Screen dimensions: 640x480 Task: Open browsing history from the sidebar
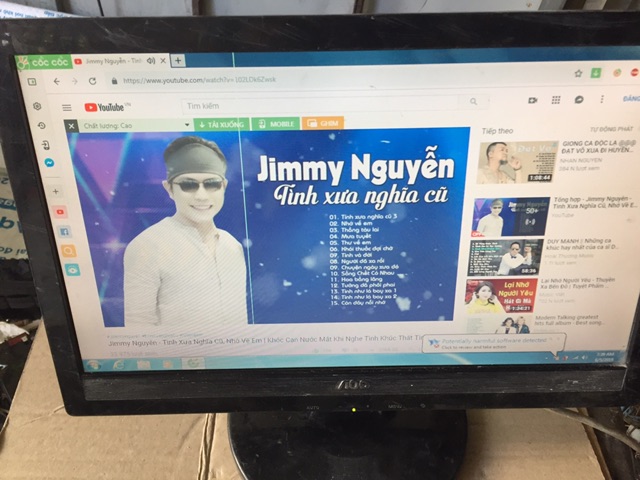point(42,125)
